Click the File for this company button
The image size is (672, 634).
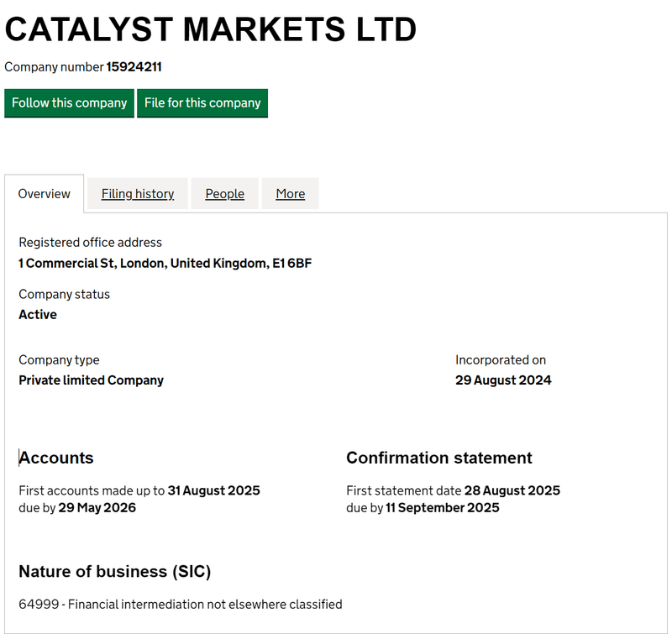[202, 103]
